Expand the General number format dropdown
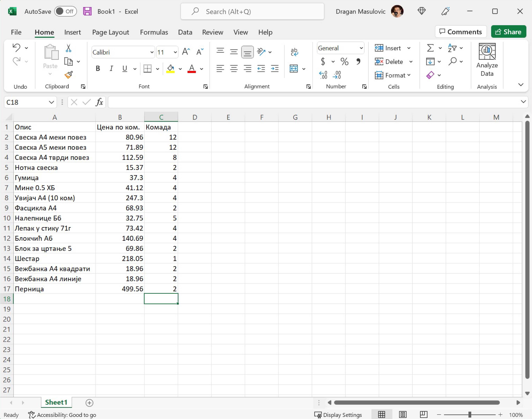Viewport: 532px width, 419px height. point(361,48)
